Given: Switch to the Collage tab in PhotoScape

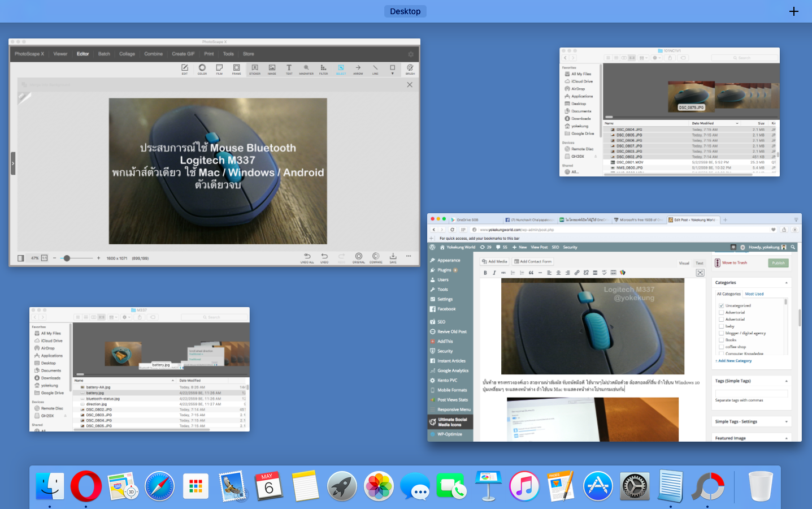Looking at the screenshot, I should (127, 54).
